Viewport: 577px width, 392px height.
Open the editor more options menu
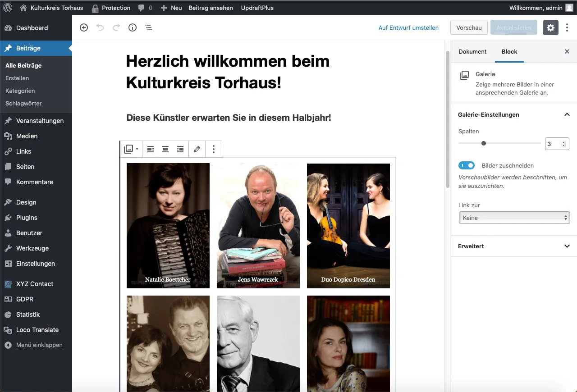tap(567, 27)
